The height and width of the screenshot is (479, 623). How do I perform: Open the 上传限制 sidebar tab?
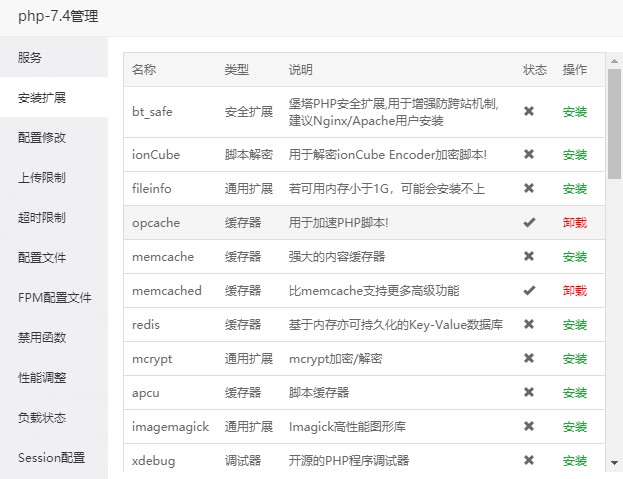[54, 178]
